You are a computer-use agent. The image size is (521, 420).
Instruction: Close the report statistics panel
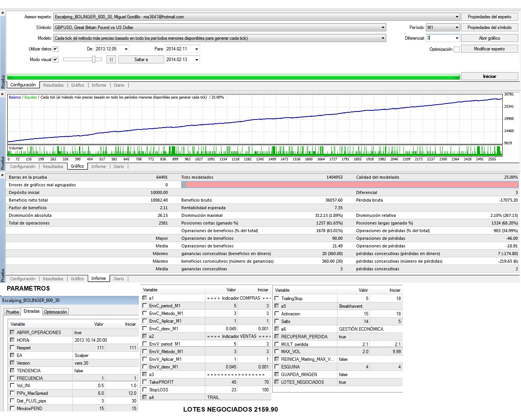point(3,175)
